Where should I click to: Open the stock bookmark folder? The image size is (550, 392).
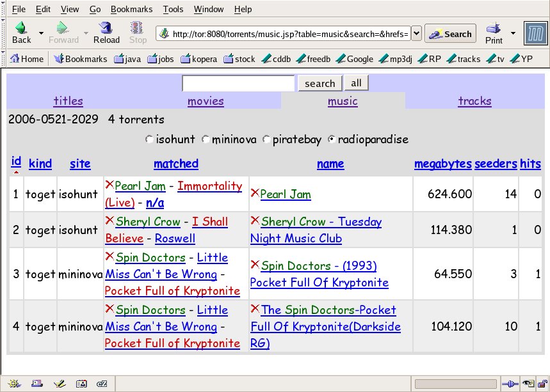pos(239,59)
